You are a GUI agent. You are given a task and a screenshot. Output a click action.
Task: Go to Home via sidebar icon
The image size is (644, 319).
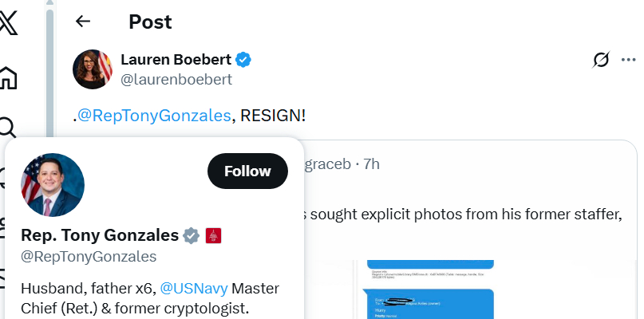[8, 77]
